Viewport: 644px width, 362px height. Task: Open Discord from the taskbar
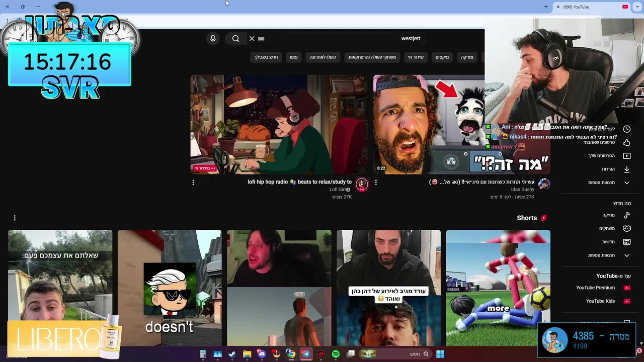coord(262,354)
